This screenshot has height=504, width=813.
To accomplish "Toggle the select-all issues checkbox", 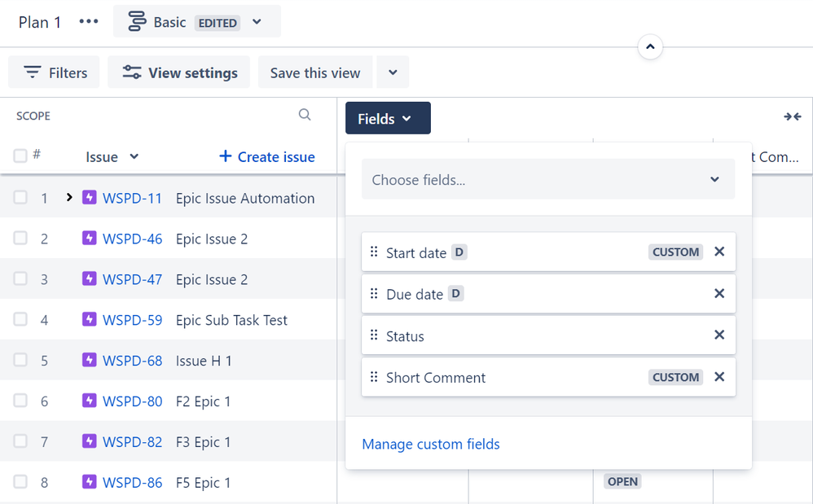I will [x=20, y=156].
